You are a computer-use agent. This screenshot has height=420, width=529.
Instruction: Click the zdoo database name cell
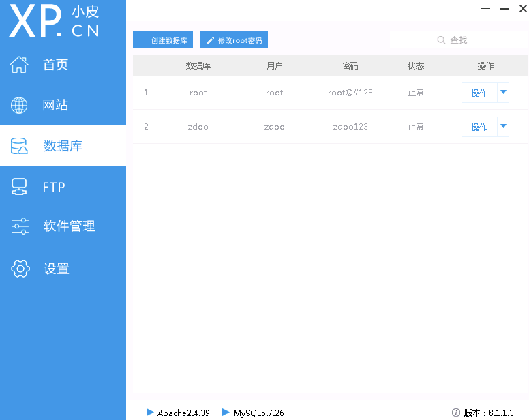click(198, 127)
